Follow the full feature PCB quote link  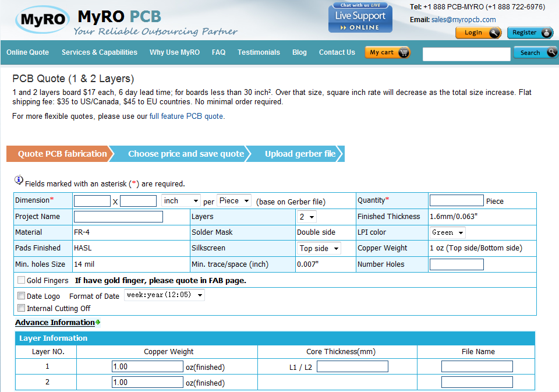pos(186,116)
